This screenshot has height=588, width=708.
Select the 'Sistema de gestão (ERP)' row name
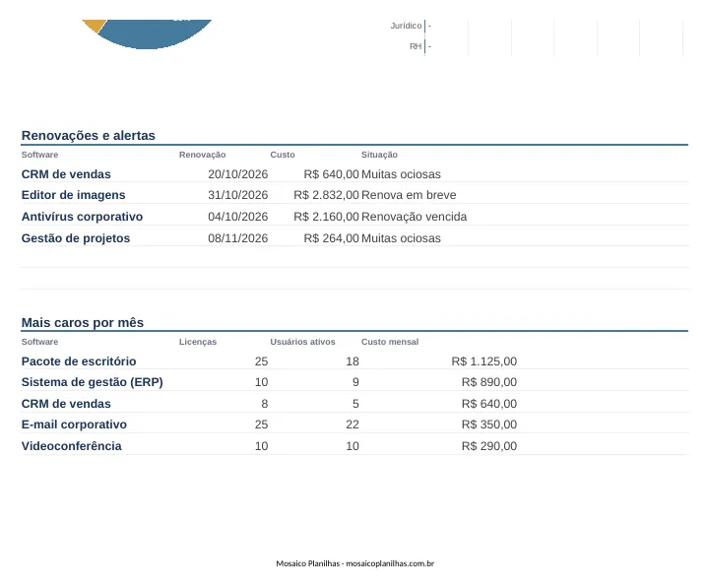pyautogui.click(x=93, y=382)
